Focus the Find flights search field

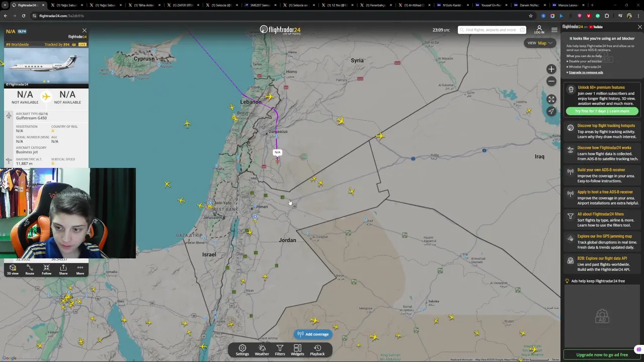point(492,30)
